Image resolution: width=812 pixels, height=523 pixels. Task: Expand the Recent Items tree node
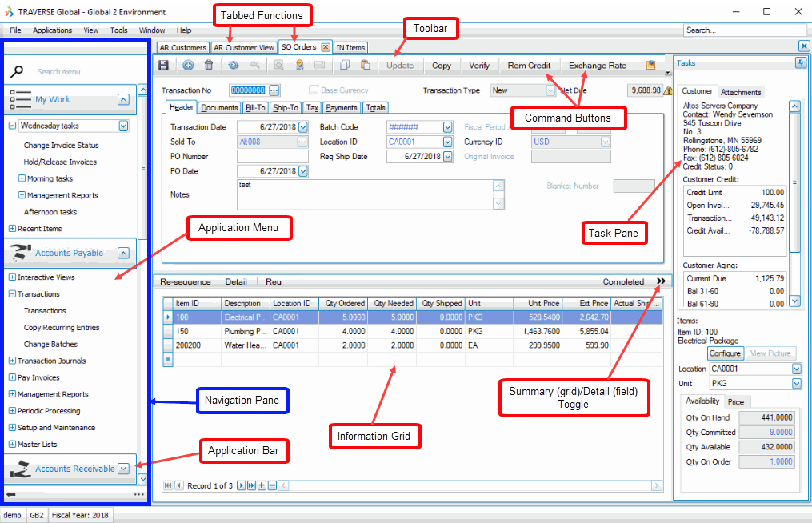tap(13, 229)
